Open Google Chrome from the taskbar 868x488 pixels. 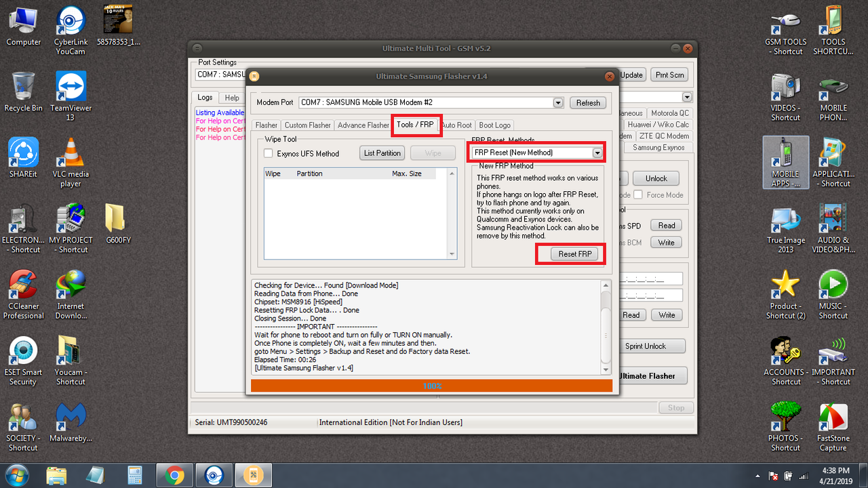tap(175, 475)
